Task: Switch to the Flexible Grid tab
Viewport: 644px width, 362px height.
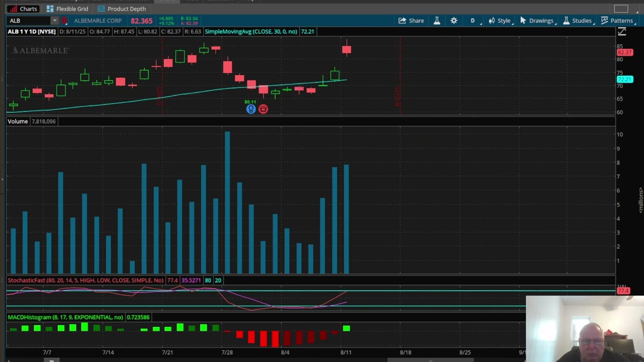Action: point(67,9)
